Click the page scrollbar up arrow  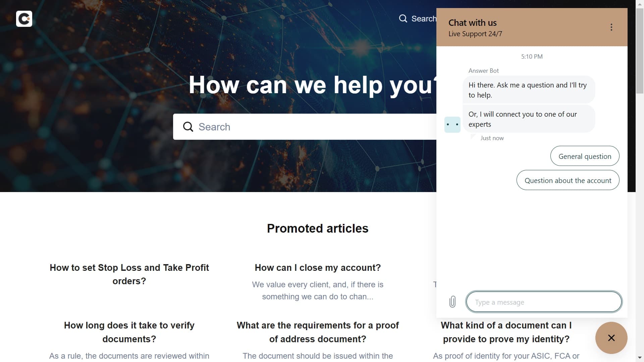640,4
